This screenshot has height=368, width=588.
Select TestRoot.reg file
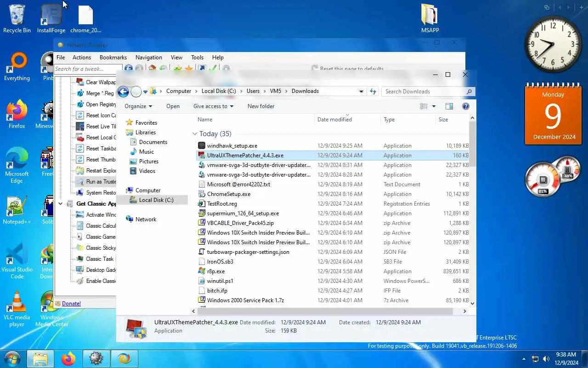coord(222,204)
